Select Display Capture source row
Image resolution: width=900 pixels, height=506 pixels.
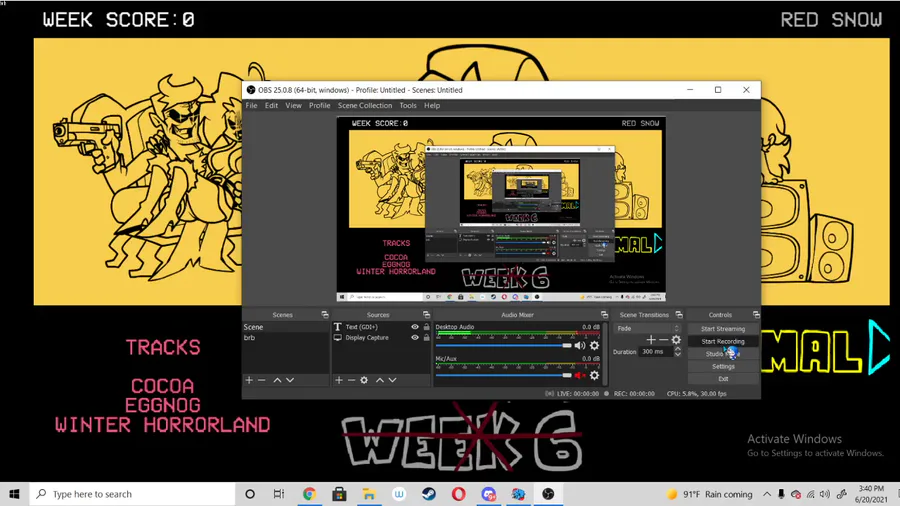pyautogui.click(x=381, y=338)
